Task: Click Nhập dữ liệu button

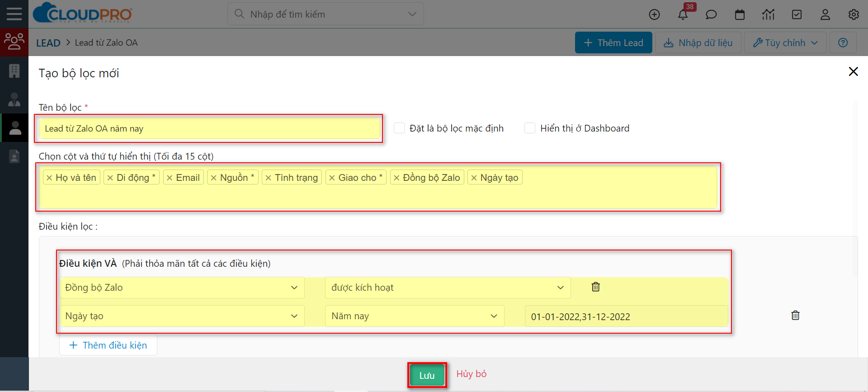Action: pos(698,43)
